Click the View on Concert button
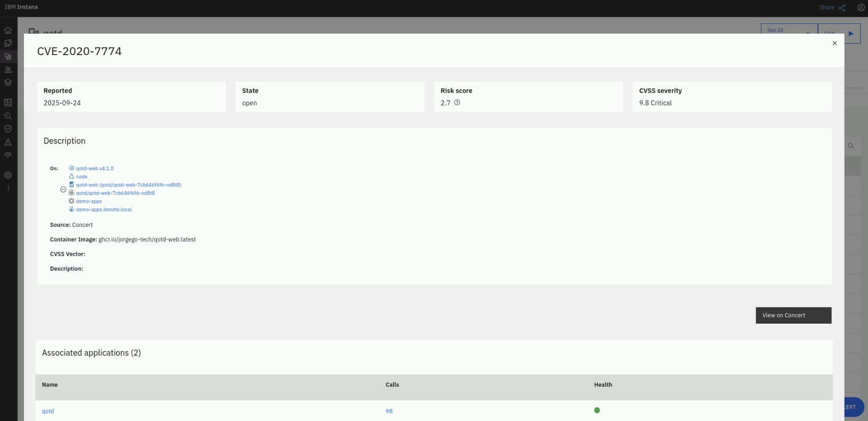The width and height of the screenshot is (868, 421). coord(793,315)
